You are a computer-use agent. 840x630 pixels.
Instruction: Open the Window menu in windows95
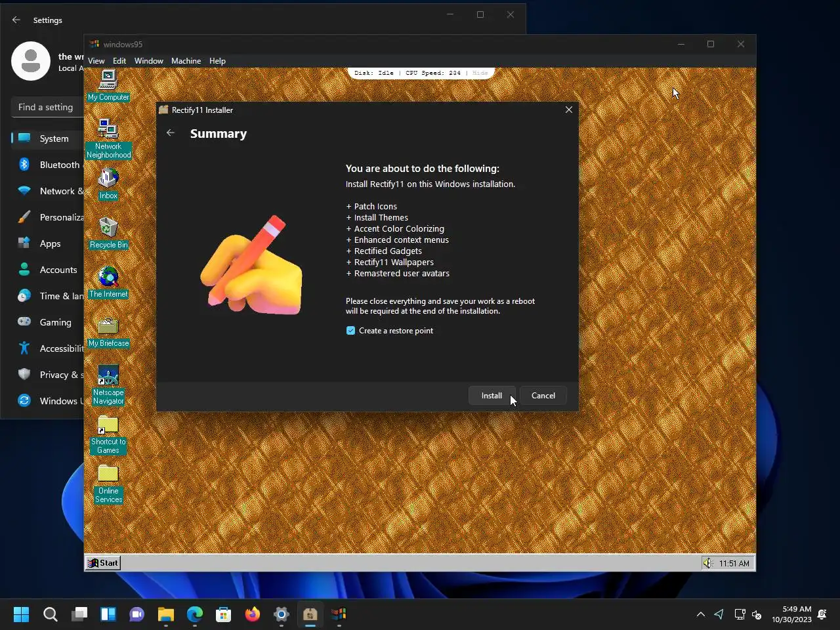pos(149,60)
